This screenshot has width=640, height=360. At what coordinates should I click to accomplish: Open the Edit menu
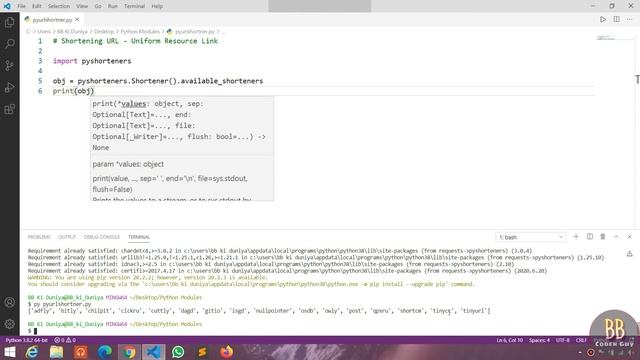(x=37, y=6)
